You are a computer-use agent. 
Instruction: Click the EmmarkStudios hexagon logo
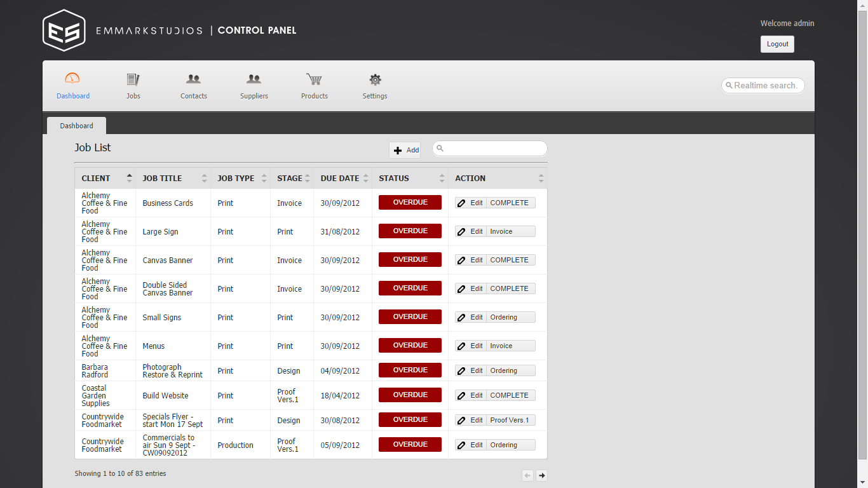tap(64, 30)
